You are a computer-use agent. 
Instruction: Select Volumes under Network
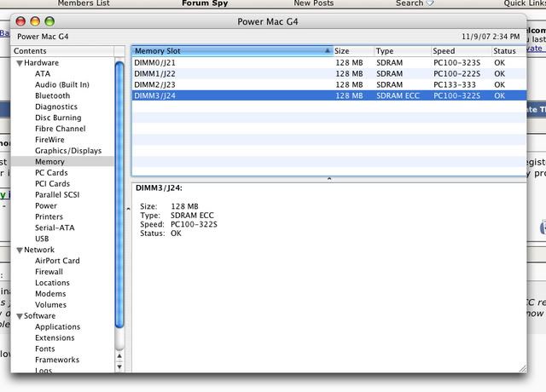tap(50, 305)
